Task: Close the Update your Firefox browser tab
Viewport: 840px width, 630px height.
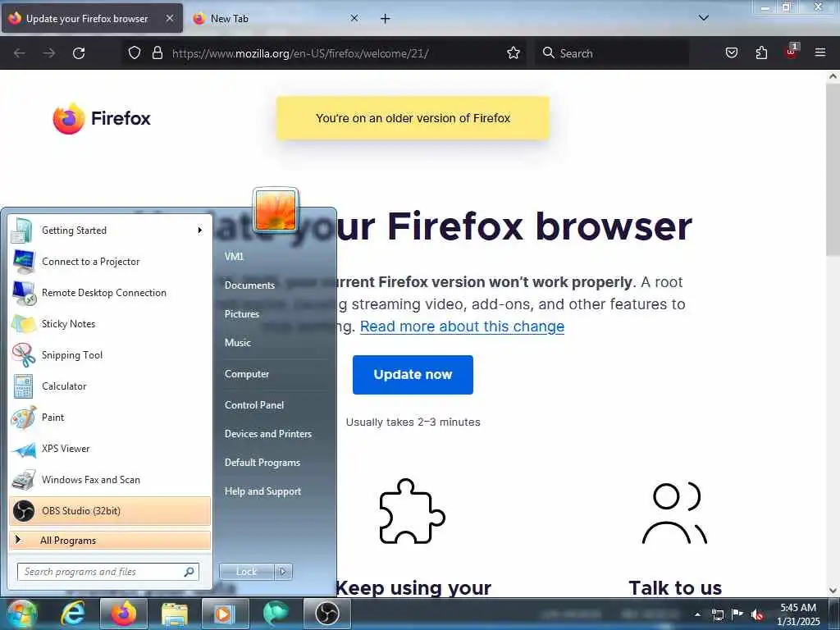Action: [169, 18]
